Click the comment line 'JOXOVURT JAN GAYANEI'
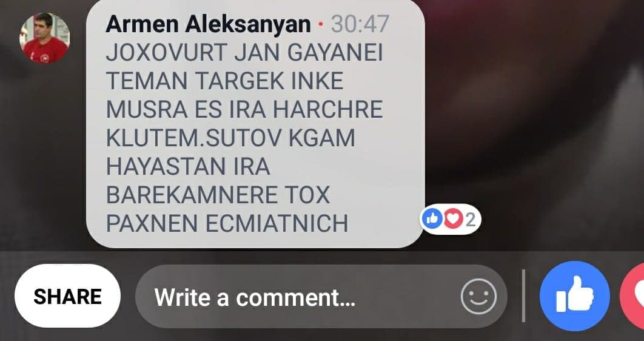The width and height of the screenshot is (644, 341). pyautogui.click(x=244, y=53)
